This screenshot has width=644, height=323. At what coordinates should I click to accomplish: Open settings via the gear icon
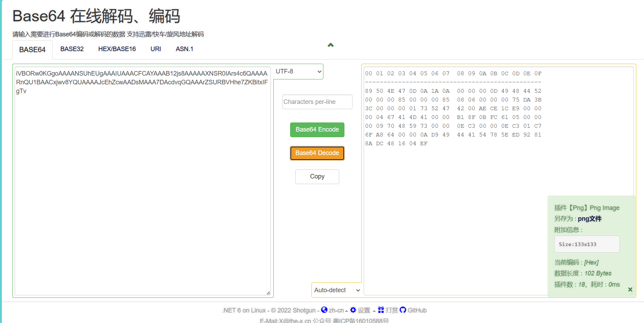(353, 310)
